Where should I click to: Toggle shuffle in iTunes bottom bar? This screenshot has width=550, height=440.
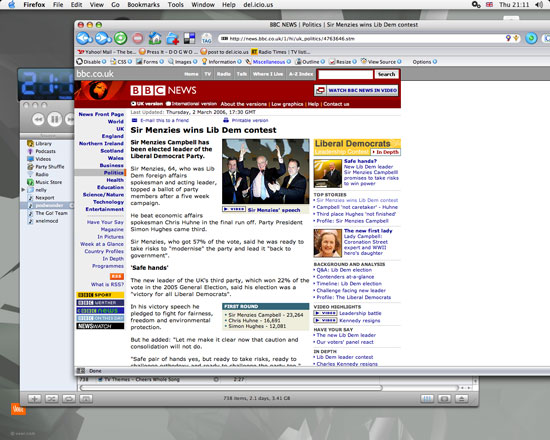[52, 399]
